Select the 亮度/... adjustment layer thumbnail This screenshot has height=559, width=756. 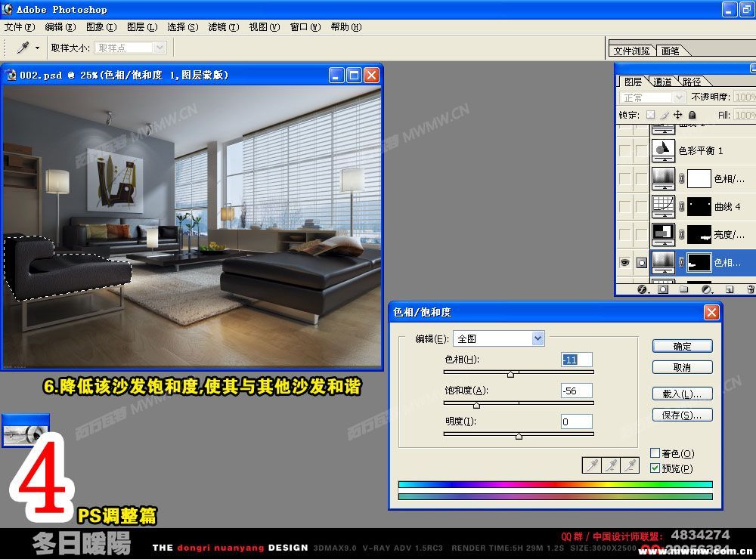point(664,234)
